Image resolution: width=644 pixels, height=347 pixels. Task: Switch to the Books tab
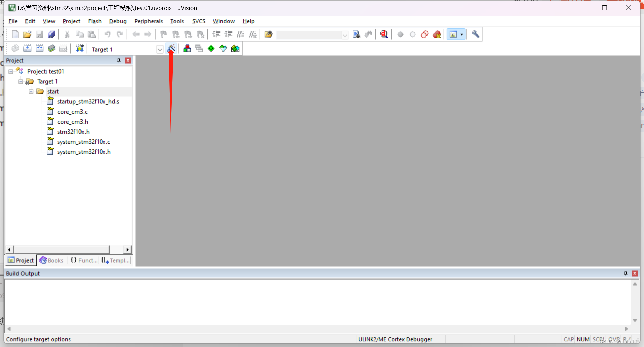pos(51,260)
